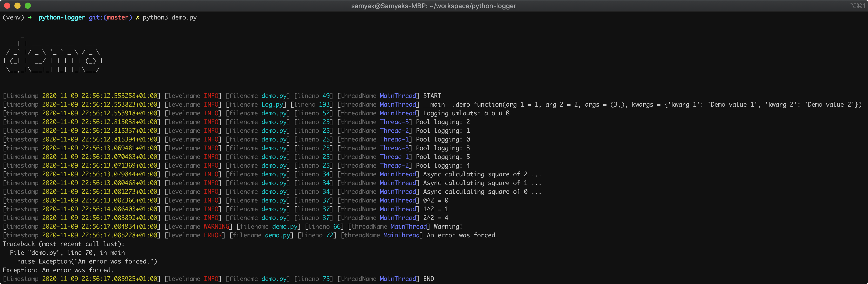Click the red close traffic light
The width and height of the screenshot is (868, 284).
(8, 6)
